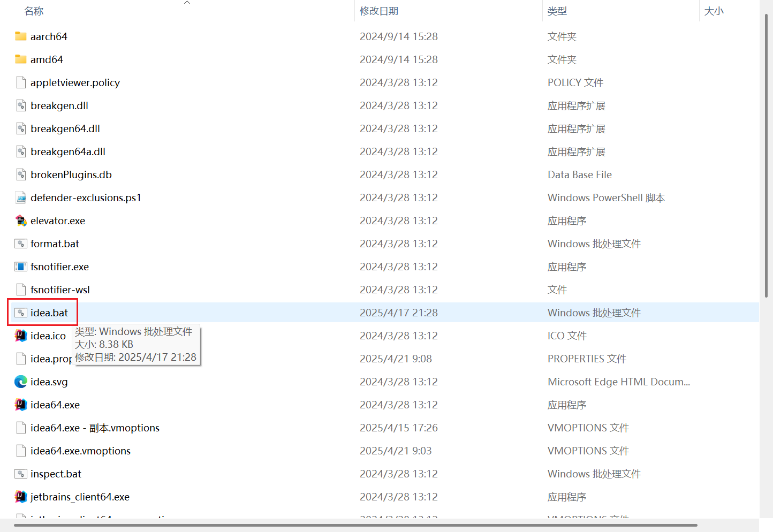Select the file name idea64.exe.vmoptions

coord(80,451)
